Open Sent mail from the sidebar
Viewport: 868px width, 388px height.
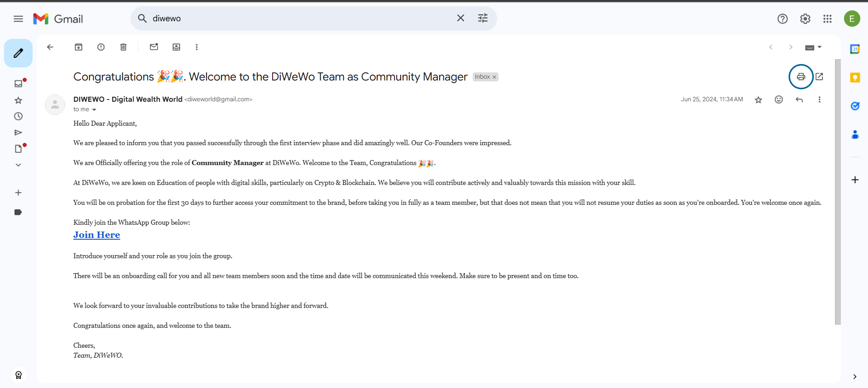click(18, 132)
